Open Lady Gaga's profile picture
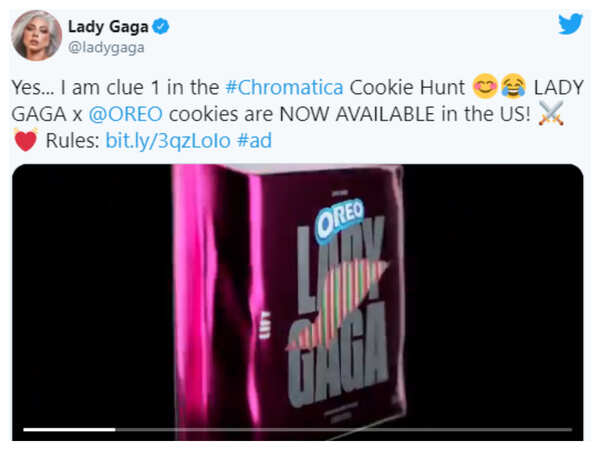Image resolution: width=600 pixels, height=450 pixels. pos(36,35)
